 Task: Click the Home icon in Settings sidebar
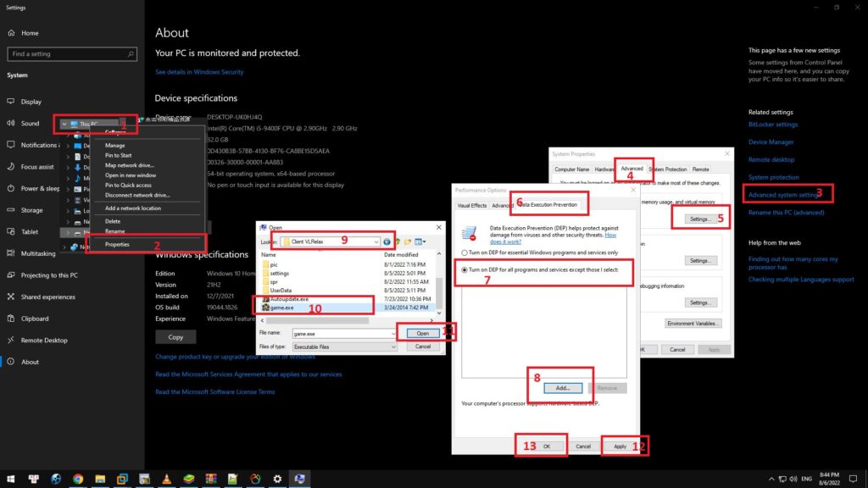point(11,33)
